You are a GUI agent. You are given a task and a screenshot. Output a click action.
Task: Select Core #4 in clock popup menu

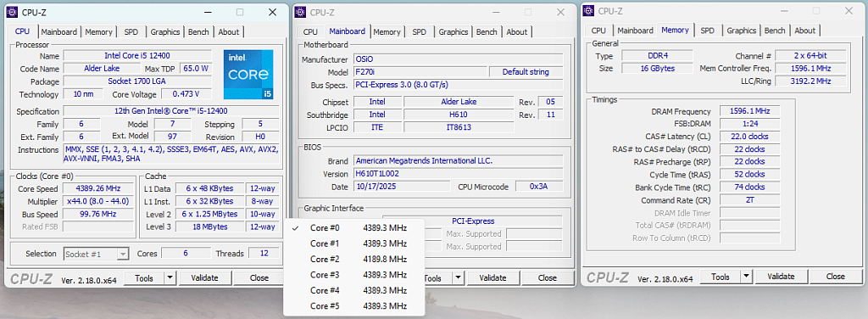pos(354,290)
